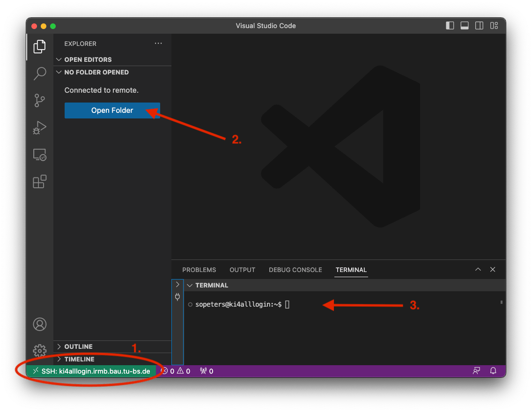Click the "Connected to remote." text
The image size is (532, 412).
(x=102, y=90)
